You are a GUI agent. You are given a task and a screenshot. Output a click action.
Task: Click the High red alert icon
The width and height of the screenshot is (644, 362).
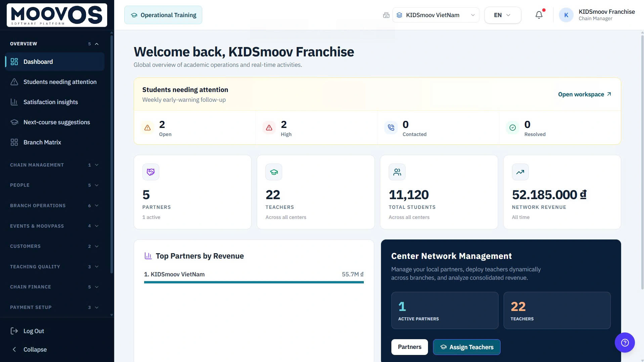tap(269, 128)
